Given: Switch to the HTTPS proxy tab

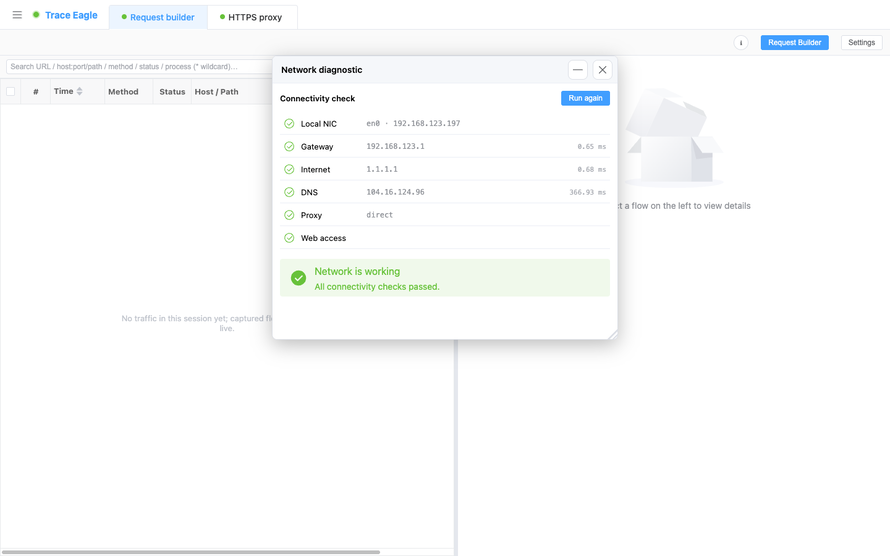Looking at the screenshot, I should click(x=251, y=17).
